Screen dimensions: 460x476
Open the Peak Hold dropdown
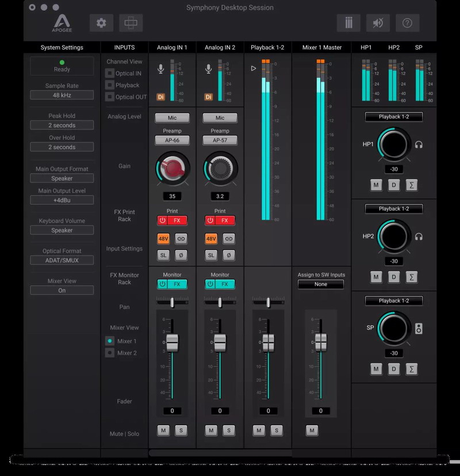[62, 125]
